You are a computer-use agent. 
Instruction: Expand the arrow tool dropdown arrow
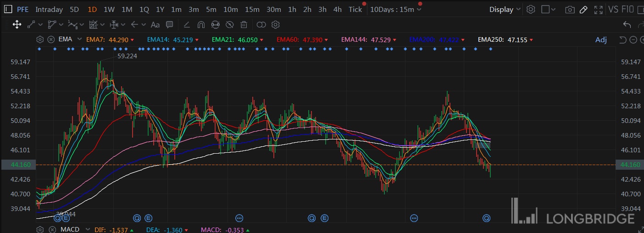[x=144, y=25]
